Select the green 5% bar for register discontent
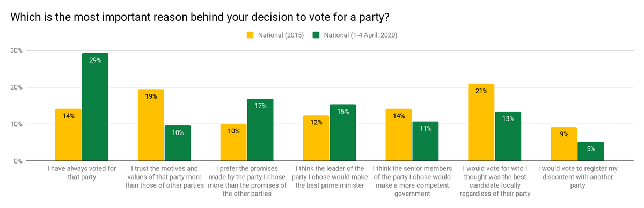Image resolution: width=644 pixels, height=208 pixels. 591,151
